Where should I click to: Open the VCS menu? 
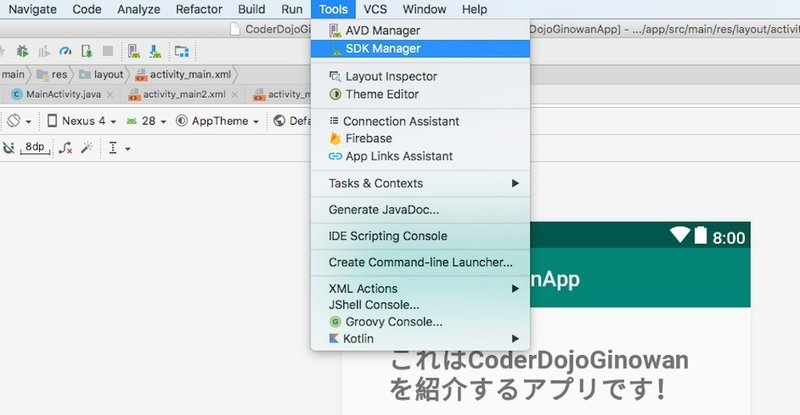375,9
